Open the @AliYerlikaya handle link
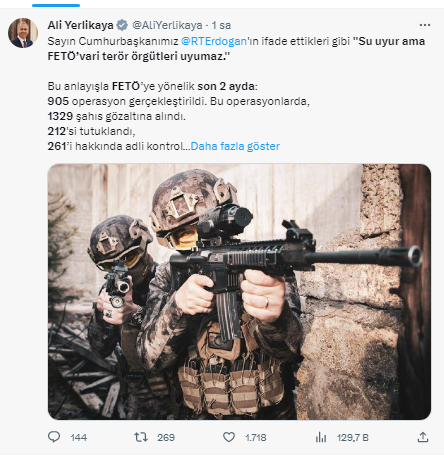Screen dimensions: 444x462 [167, 25]
